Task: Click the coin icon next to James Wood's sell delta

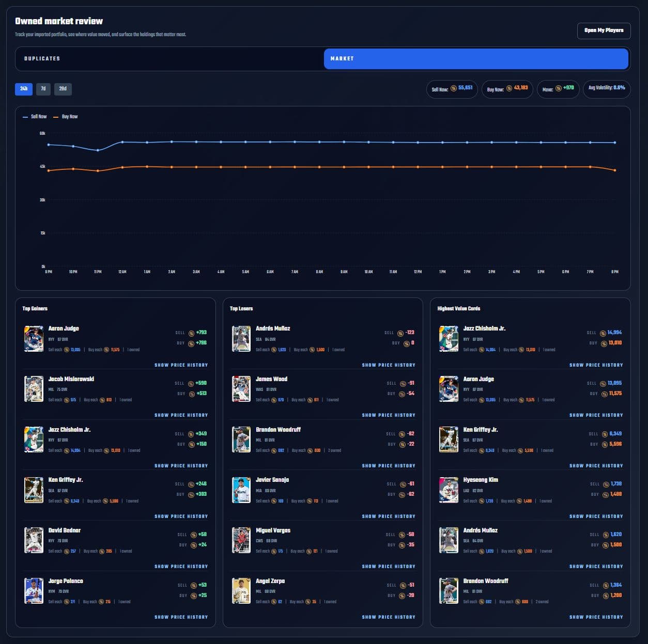Action: (x=402, y=383)
